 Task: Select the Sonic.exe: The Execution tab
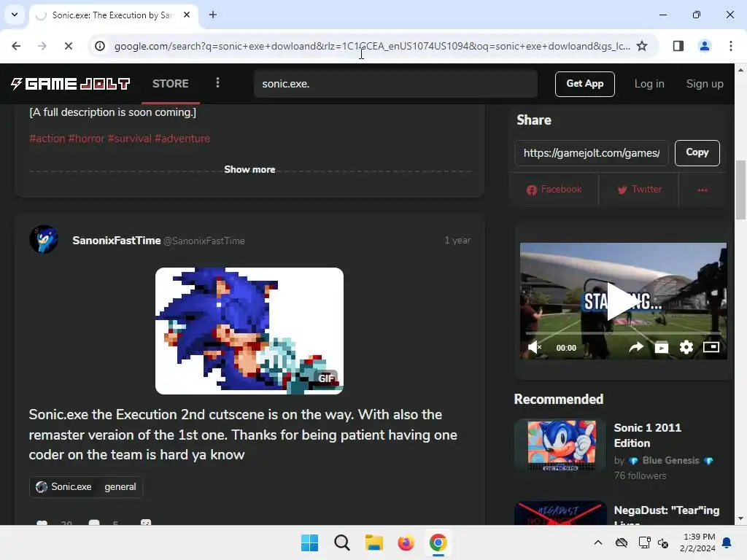click(x=112, y=15)
